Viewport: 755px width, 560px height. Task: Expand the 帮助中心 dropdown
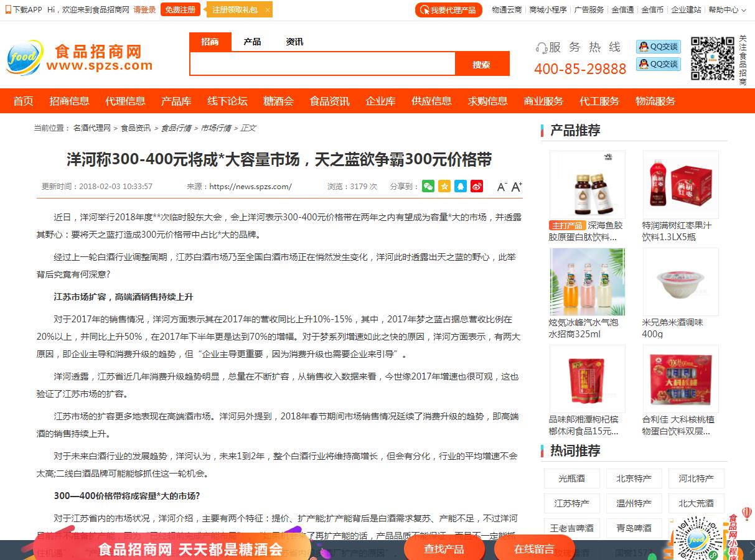726,9
